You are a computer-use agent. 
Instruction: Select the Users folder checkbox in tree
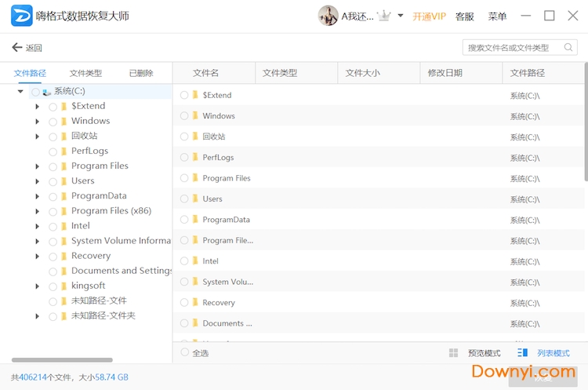click(53, 181)
